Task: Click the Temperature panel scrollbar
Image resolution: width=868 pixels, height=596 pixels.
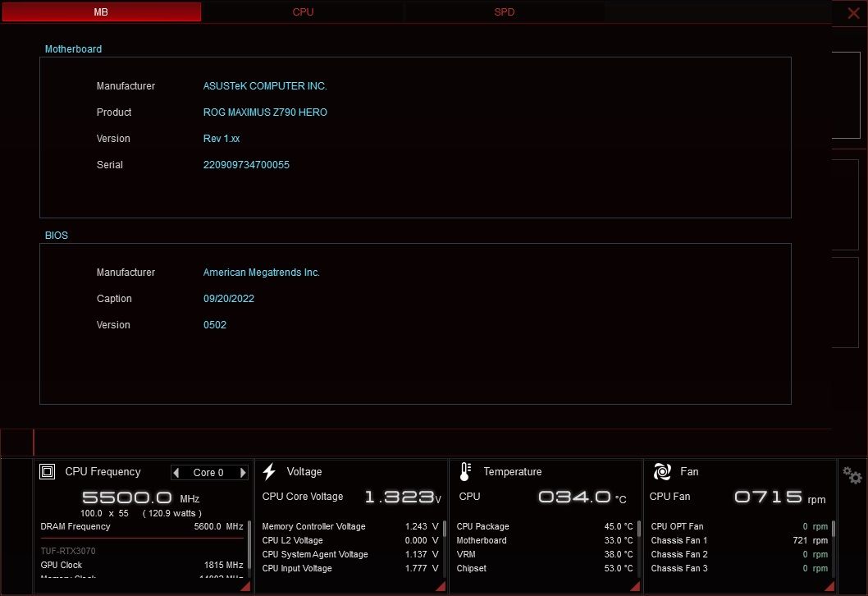Action: coord(638,529)
